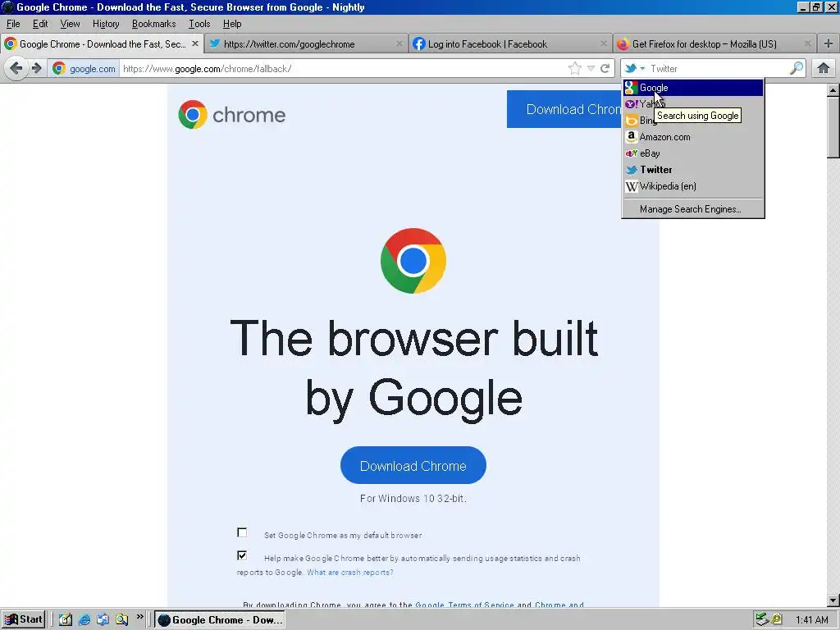Open the Help menu
840x630 pixels.
click(x=232, y=24)
